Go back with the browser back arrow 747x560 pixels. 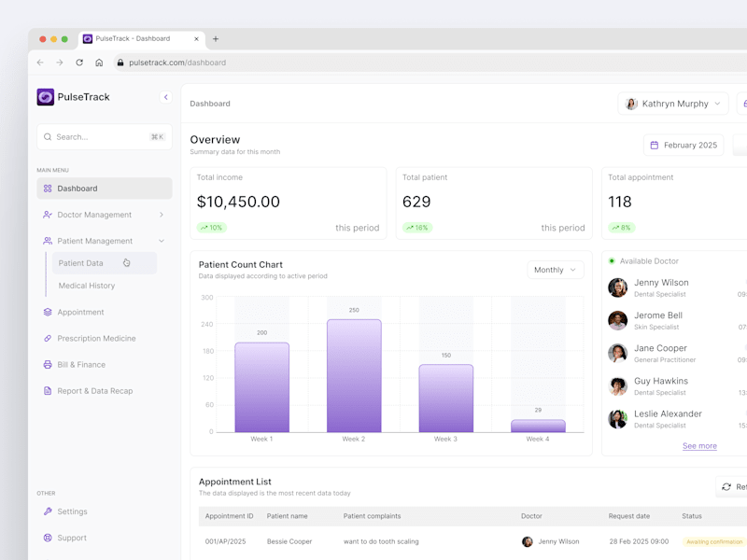point(40,63)
